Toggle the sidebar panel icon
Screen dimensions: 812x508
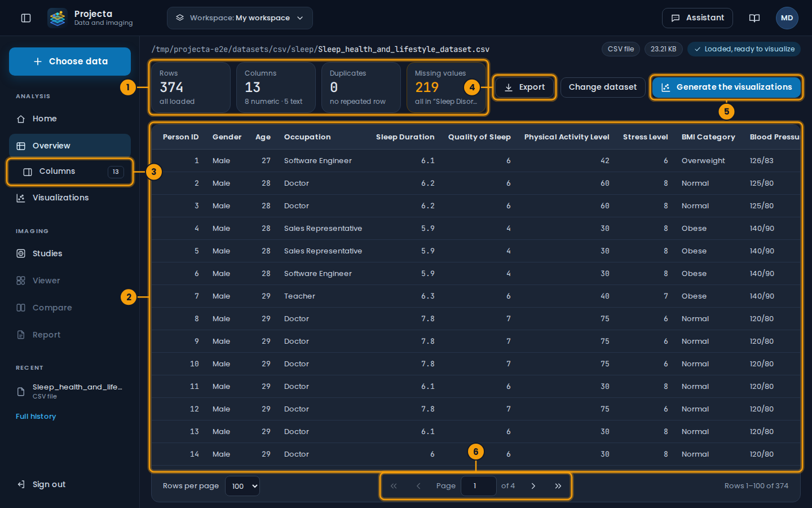26,18
